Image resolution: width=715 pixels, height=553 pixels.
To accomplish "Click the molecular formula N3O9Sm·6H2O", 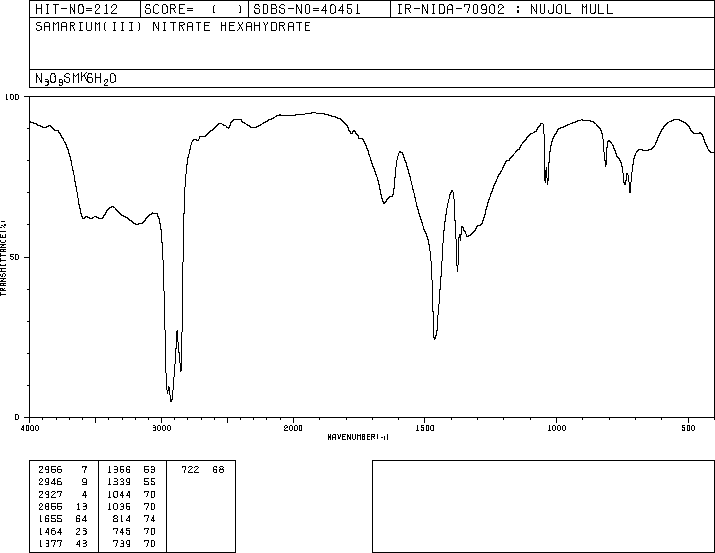I will [x=76, y=79].
